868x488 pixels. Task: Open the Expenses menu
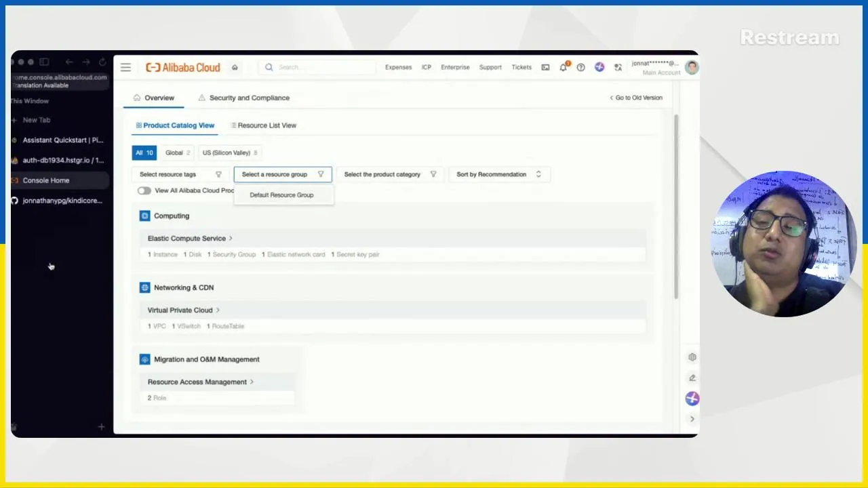[x=398, y=67]
